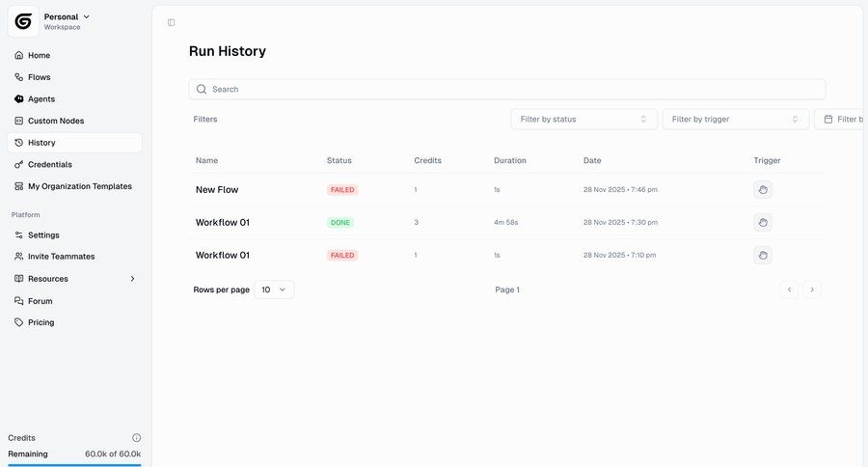Change the Rows per page selector
The height and width of the screenshot is (467, 868).
(x=274, y=289)
